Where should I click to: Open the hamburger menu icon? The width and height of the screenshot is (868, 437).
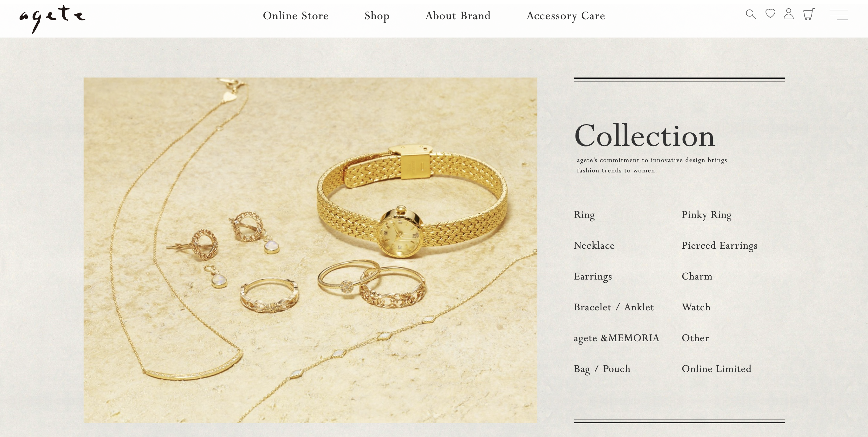point(838,15)
